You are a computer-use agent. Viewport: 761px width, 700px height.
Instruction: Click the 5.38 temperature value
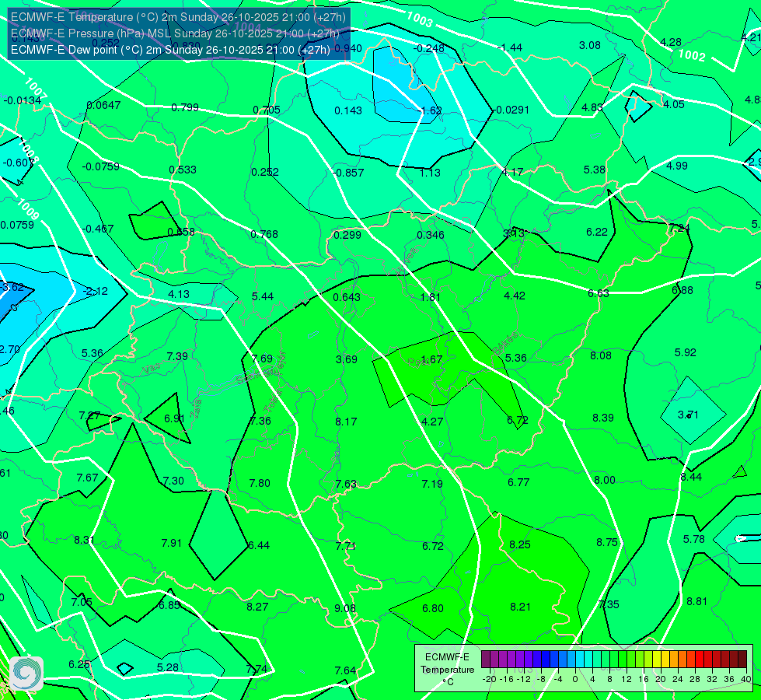click(x=595, y=170)
